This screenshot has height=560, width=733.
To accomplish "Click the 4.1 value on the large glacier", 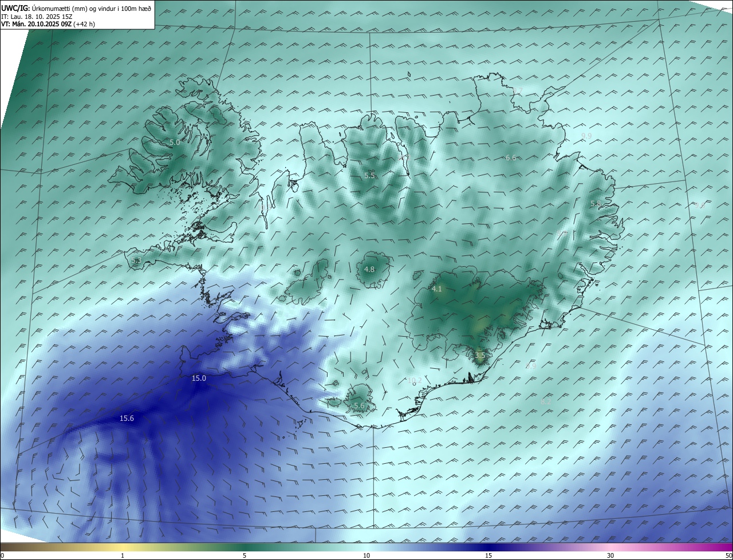I will (x=437, y=289).
